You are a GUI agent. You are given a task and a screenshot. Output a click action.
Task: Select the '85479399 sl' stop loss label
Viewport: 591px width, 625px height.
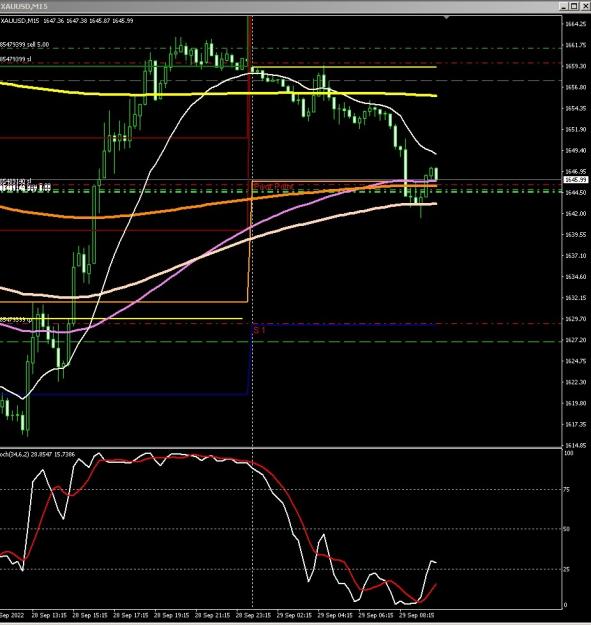point(16,59)
